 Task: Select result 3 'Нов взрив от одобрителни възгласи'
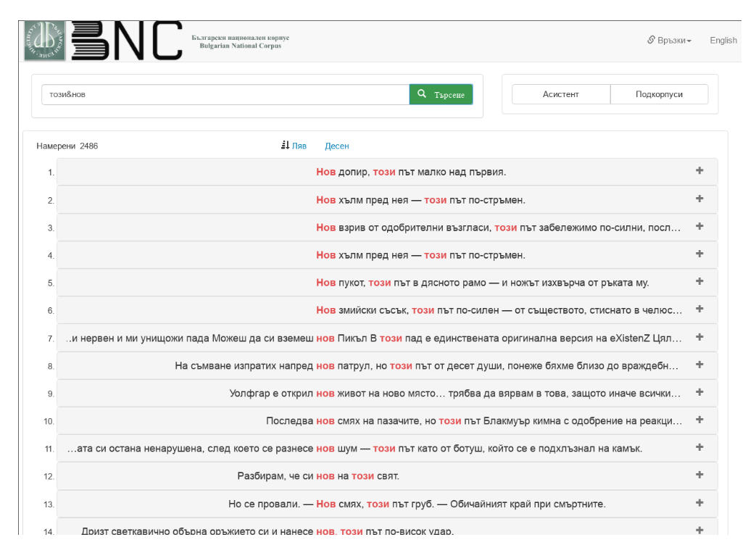(x=387, y=228)
